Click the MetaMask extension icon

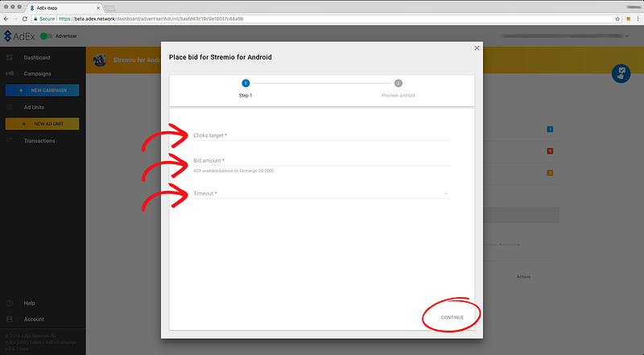tap(629, 19)
